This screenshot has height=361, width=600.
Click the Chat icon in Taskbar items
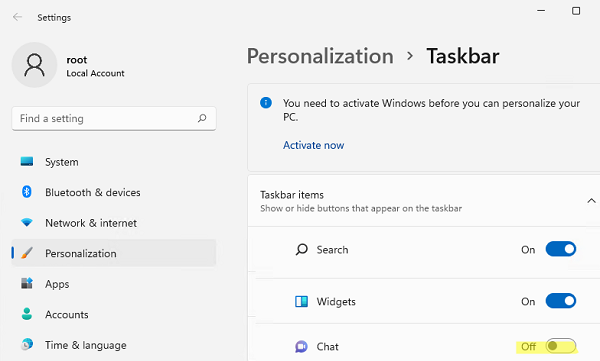click(302, 347)
